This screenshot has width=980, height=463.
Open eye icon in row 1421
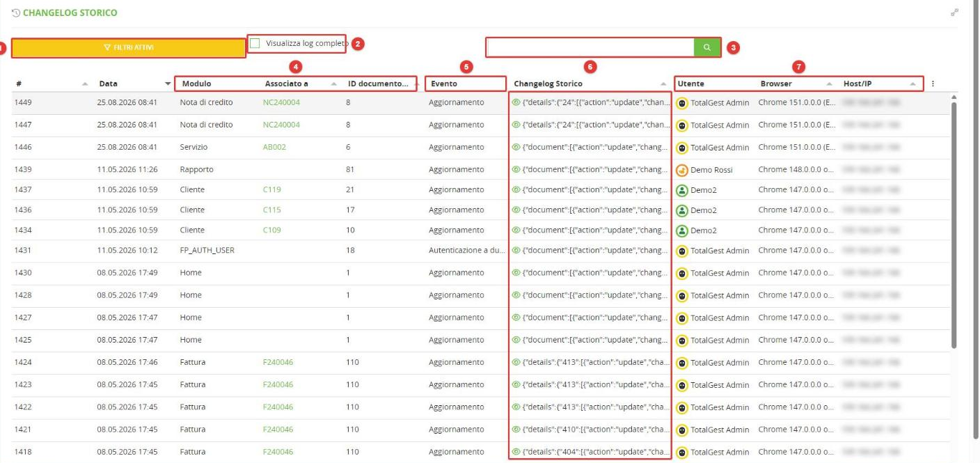coord(516,430)
